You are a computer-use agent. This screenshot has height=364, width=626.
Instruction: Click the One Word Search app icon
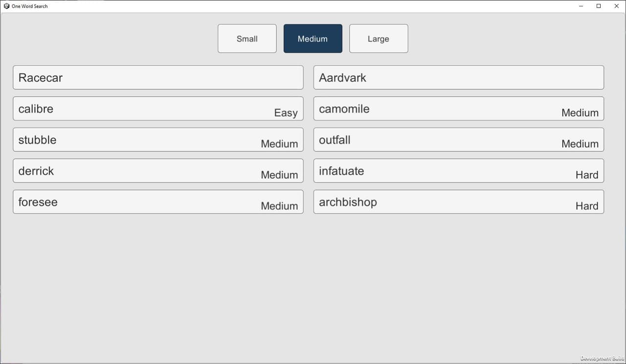coord(6,6)
